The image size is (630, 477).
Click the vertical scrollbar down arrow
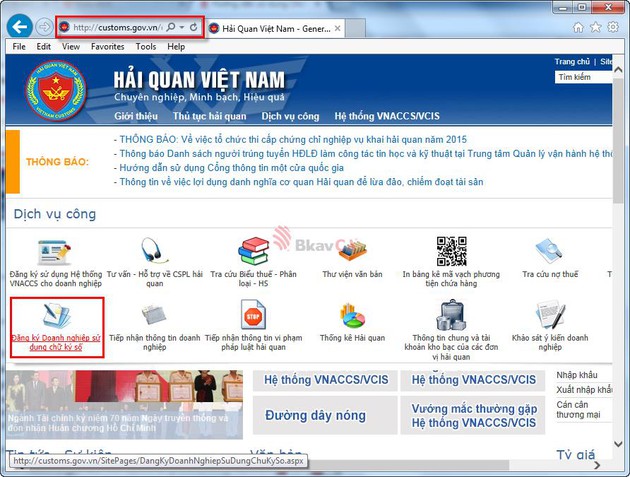click(x=618, y=444)
